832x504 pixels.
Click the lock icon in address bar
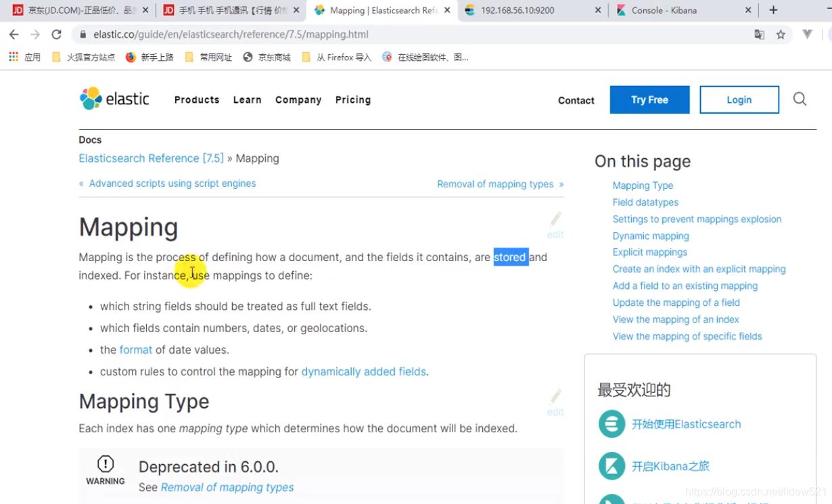[83, 35]
